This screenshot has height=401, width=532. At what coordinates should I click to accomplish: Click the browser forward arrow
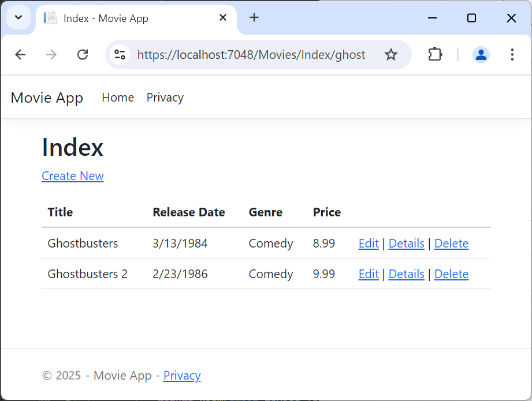(51, 54)
